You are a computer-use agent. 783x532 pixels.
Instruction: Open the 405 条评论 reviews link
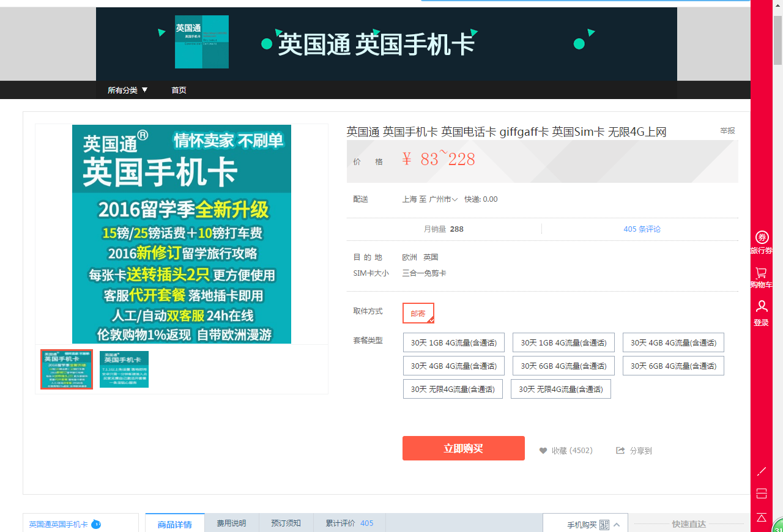642,229
